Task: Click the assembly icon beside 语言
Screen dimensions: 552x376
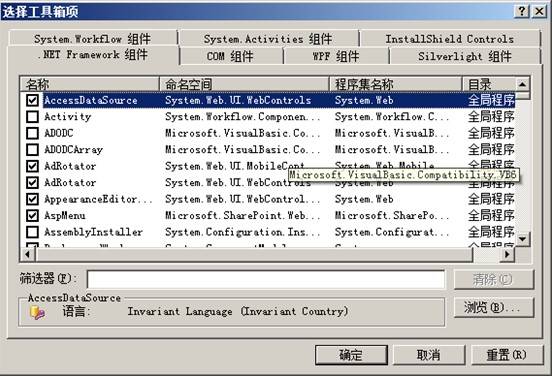Action: point(37,312)
